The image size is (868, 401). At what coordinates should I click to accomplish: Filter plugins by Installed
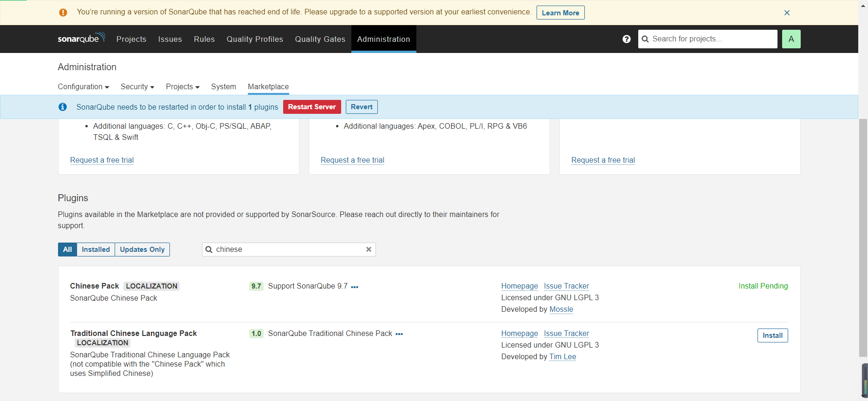(x=96, y=250)
